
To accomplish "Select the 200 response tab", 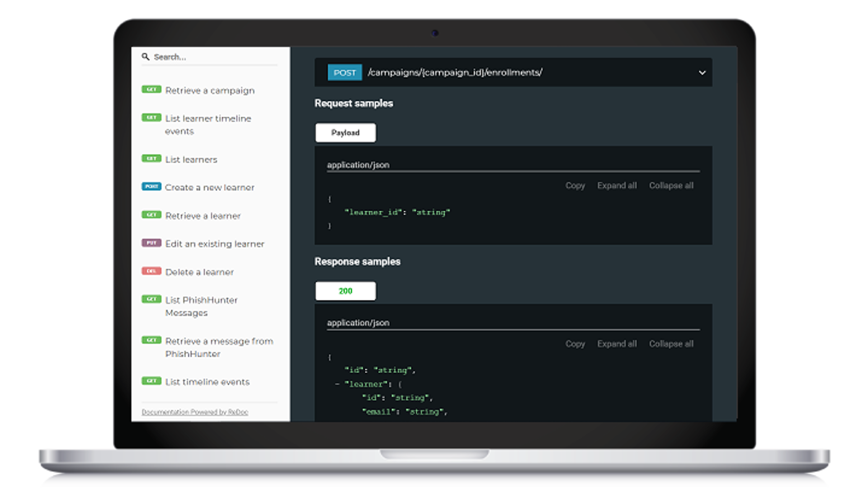I will [345, 291].
